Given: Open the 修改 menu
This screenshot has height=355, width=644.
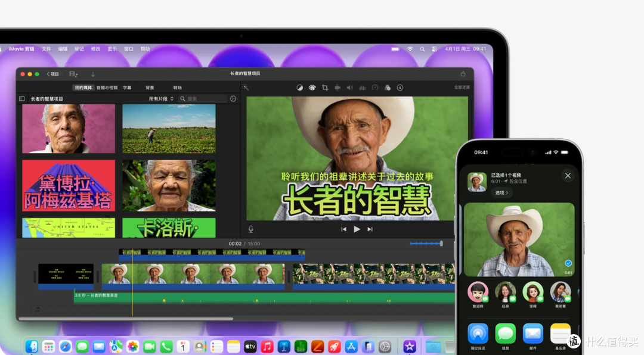Looking at the screenshot, I should [x=95, y=49].
